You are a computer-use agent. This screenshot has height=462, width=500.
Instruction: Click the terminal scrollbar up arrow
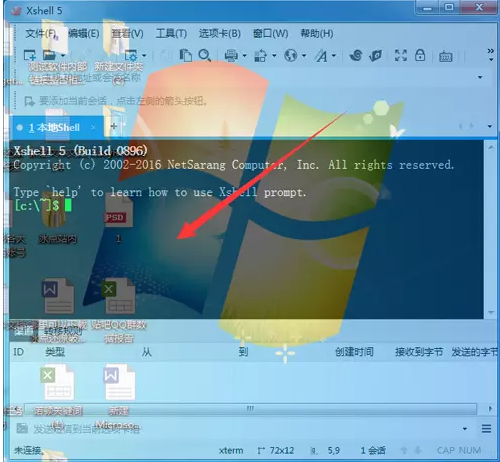pos(491,147)
